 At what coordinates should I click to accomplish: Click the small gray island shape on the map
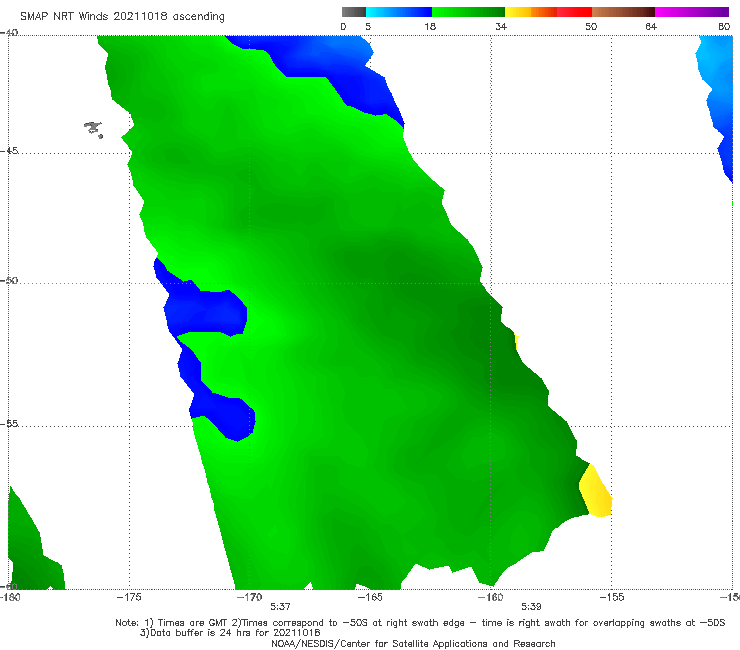pos(93,129)
